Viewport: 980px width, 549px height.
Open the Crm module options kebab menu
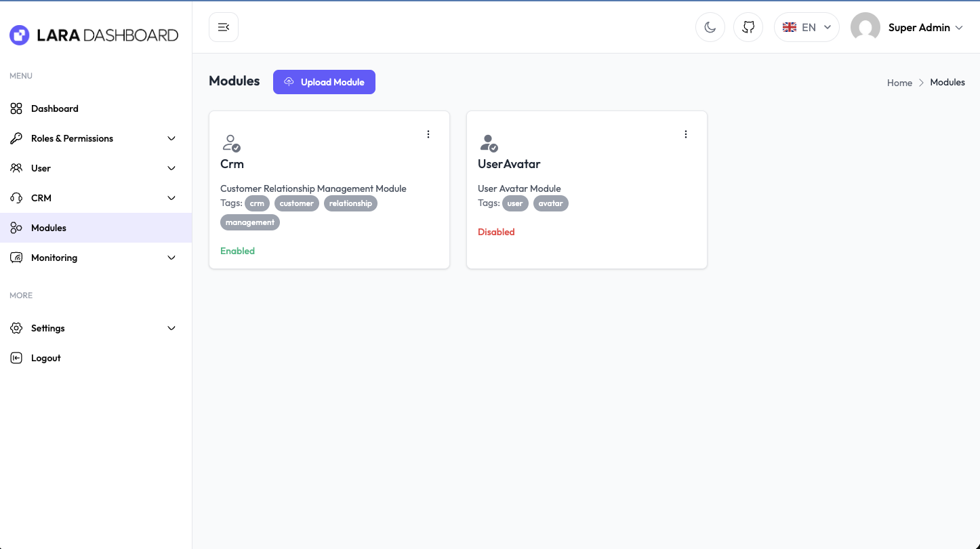[428, 134]
